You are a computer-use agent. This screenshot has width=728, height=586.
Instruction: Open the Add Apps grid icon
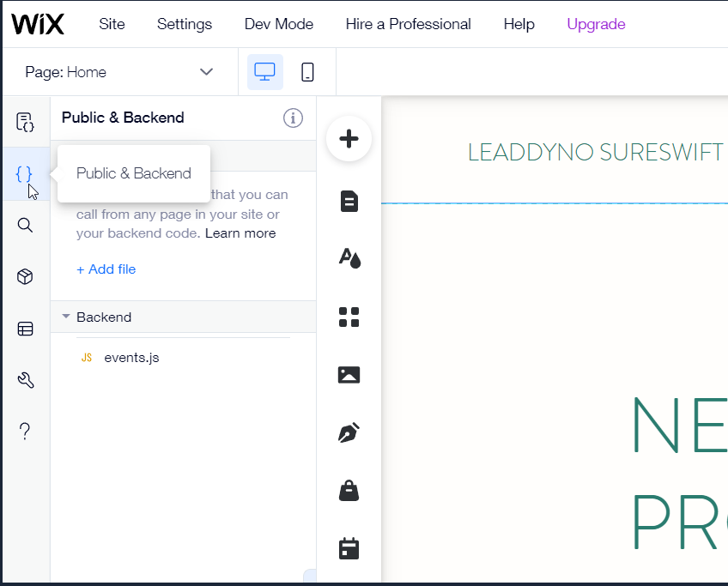click(x=349, y=317)
